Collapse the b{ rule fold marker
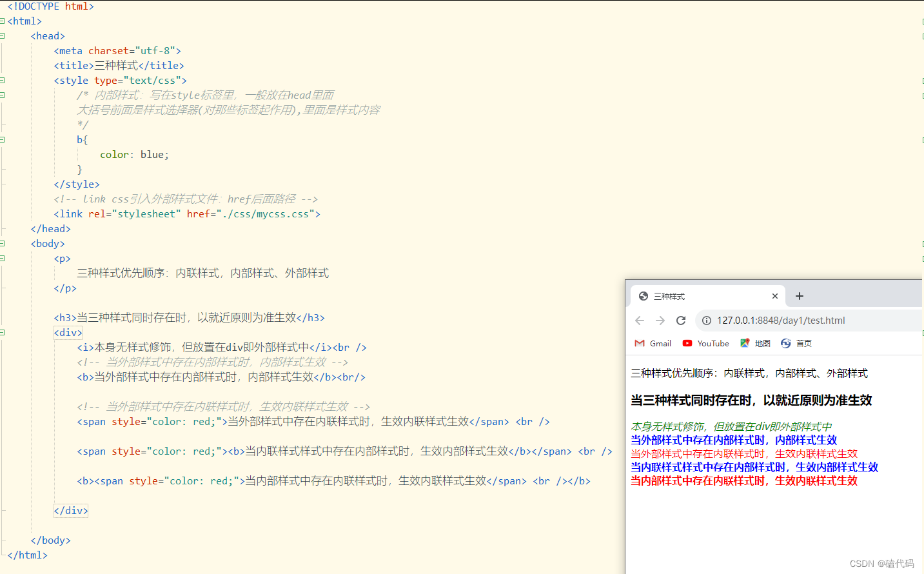Image resolution: width=924 pixels, height=574 pixels. point(3,140)
